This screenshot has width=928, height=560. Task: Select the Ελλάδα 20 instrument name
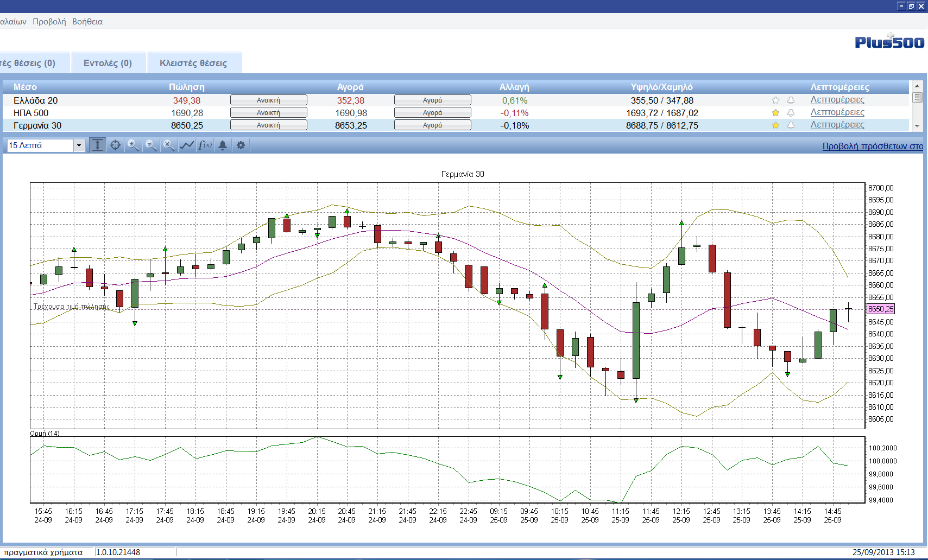(x=35, y=100)
